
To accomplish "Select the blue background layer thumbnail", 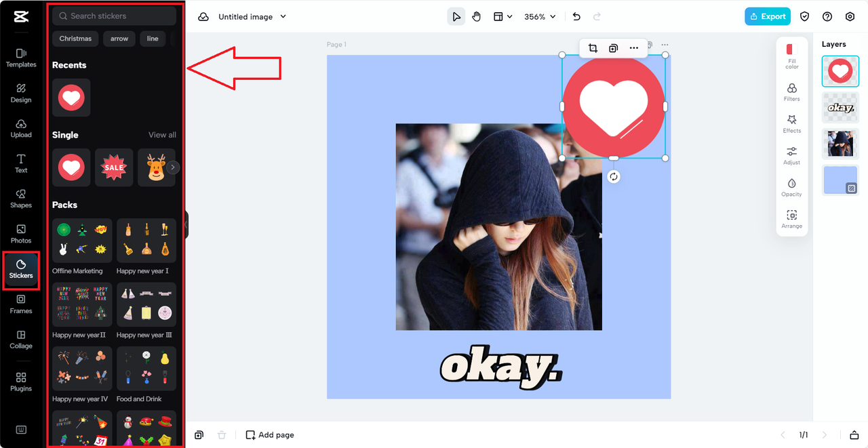I will 840,180.
